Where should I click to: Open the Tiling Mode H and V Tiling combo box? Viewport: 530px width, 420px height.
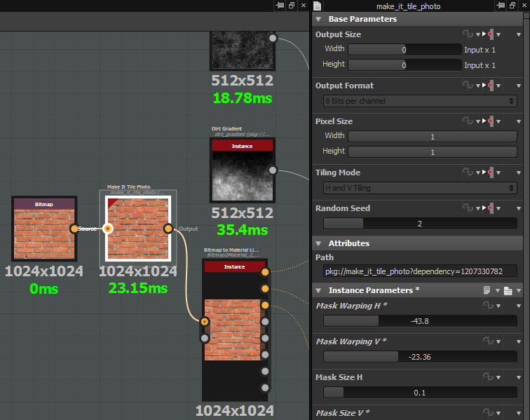coord(420,188)
